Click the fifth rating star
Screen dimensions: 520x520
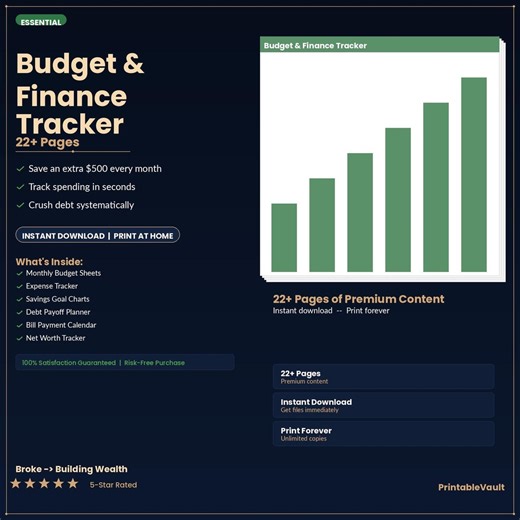pos(73,483)
